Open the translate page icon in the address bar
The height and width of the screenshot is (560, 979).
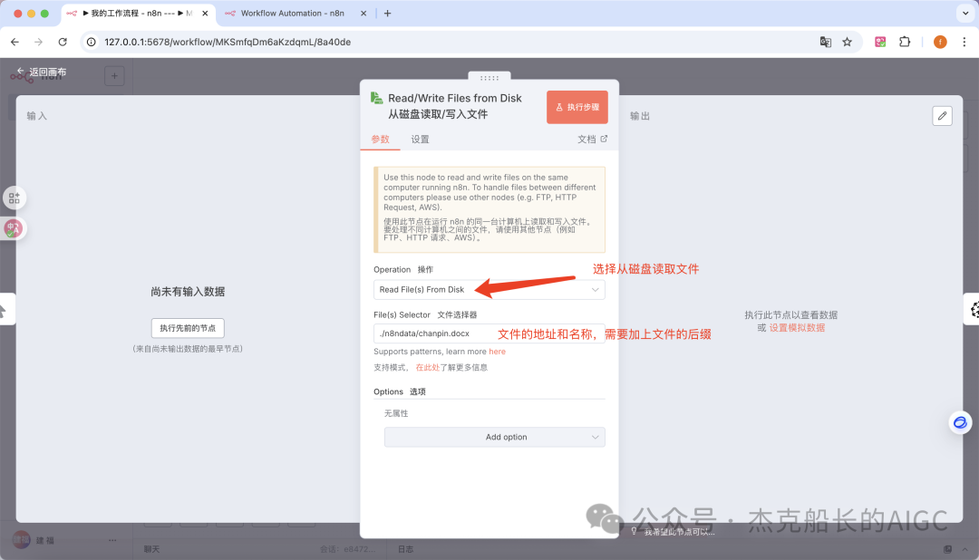point(826,42)
